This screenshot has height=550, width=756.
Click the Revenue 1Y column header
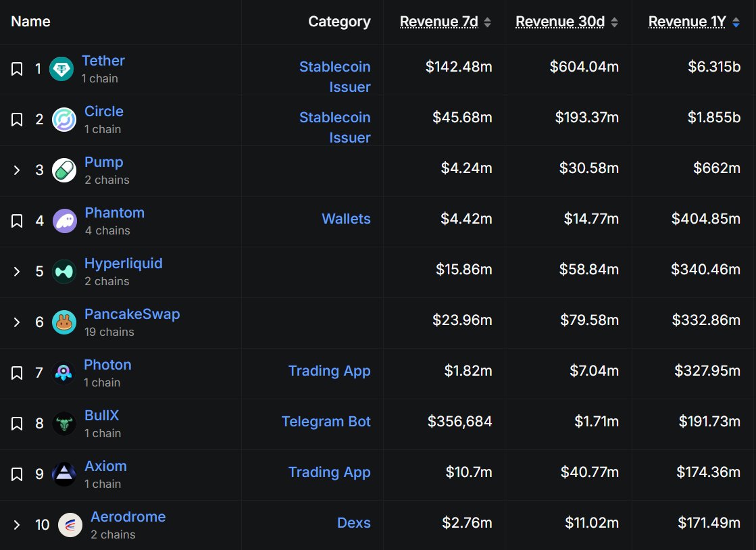(x=687, y=22)
